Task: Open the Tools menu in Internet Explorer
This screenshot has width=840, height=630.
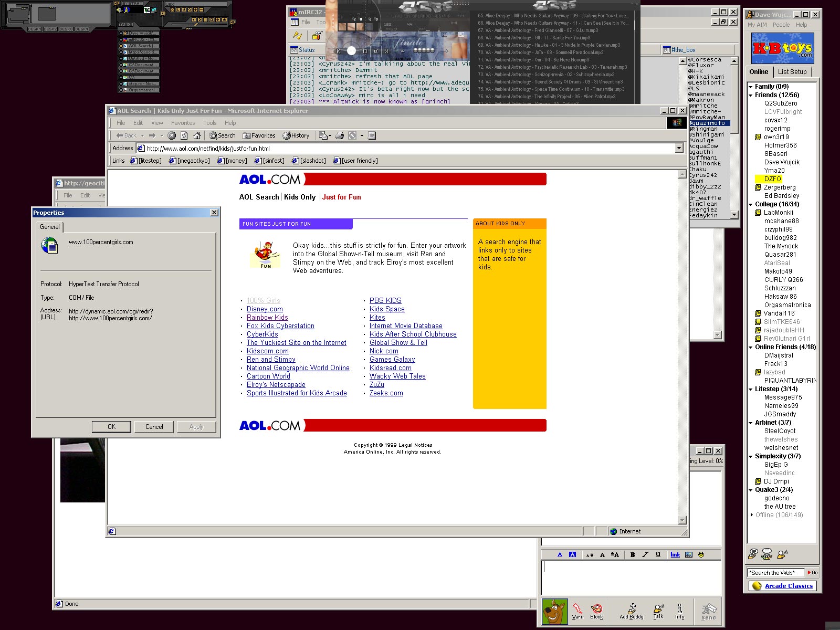Action: pos(210,123)
